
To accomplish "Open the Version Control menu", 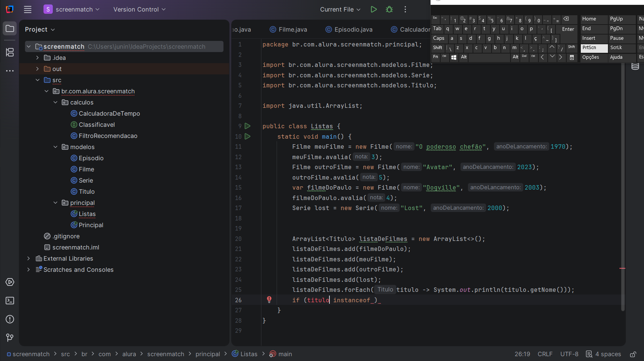I will point(139,9).
